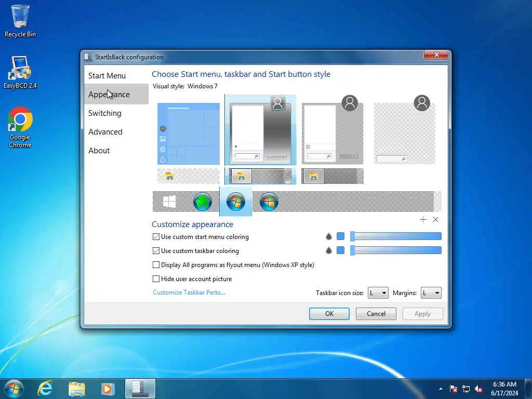Click the StartIsBack taskbar button
532x399 pixels.
(140, 389)
